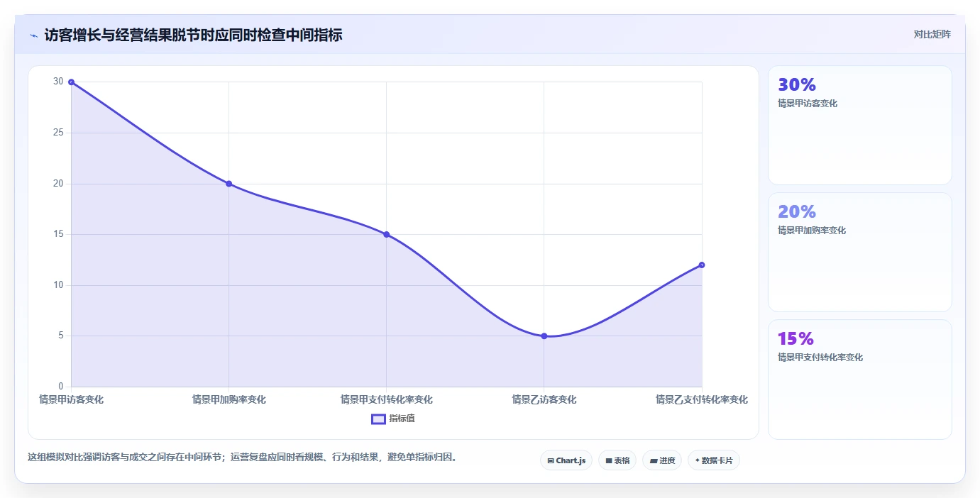
Task: Click the x-axis label 情景甲支付转化率变化
Action: tap(386, 399)
